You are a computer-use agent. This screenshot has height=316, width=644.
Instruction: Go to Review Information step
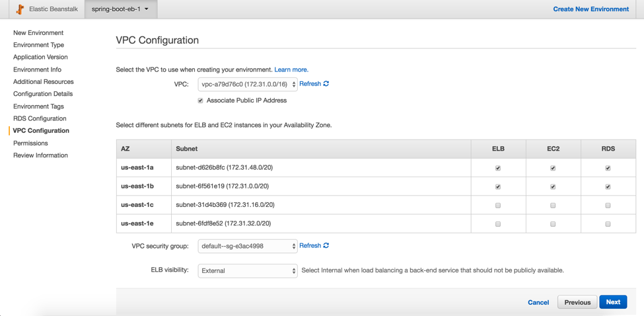click(x=40, y=155)
